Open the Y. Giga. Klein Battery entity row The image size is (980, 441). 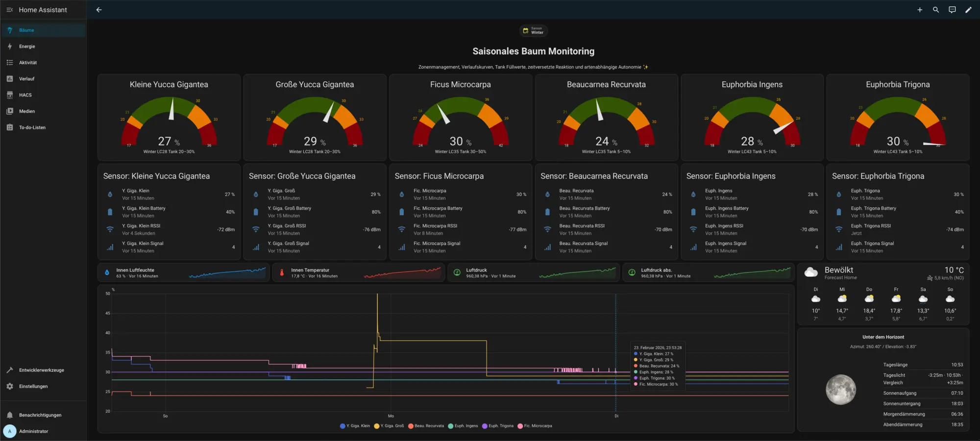tap(169, 212)
